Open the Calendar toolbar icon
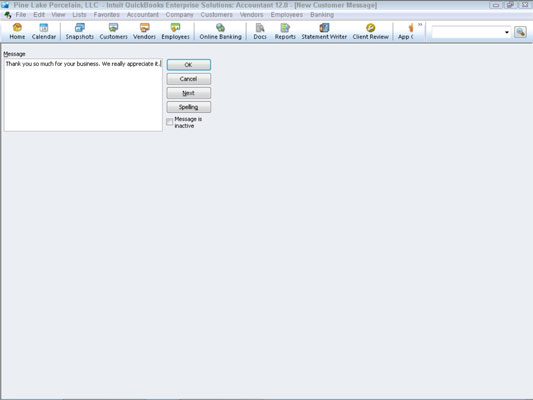The height and width of the screenshot is (400, 533). point(44,32)
